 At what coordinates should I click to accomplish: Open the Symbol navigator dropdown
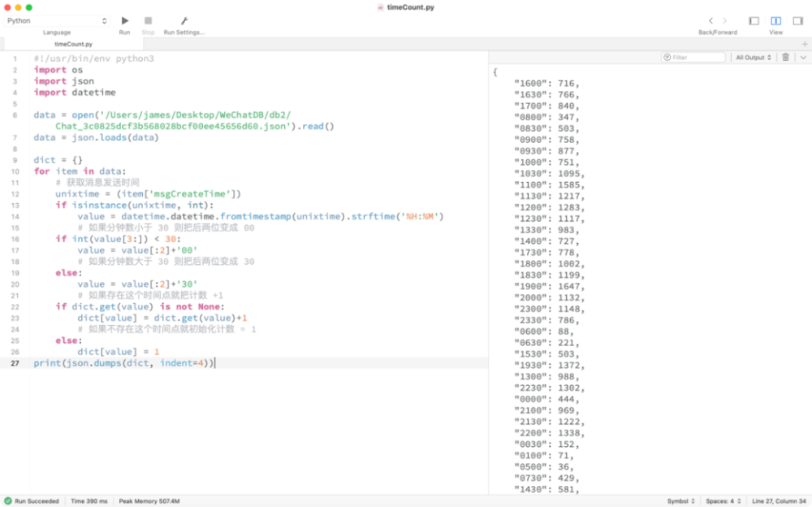point(681,501)
